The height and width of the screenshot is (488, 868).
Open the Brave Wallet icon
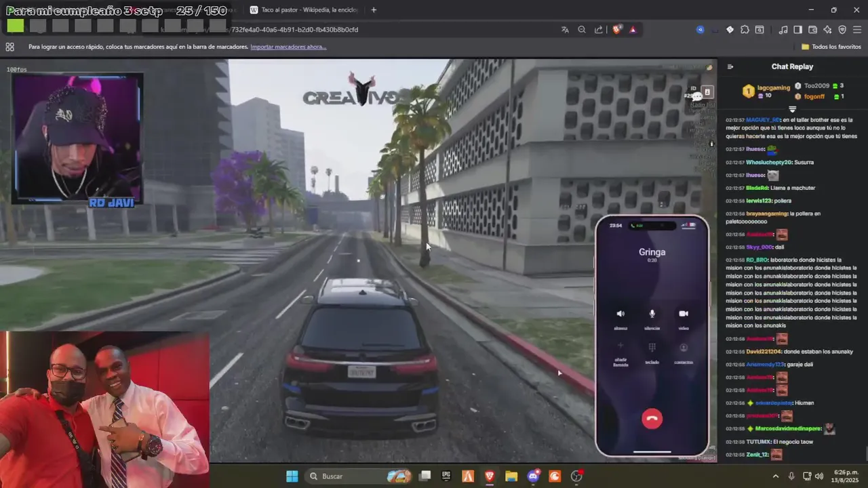click(x=812, y=30)
